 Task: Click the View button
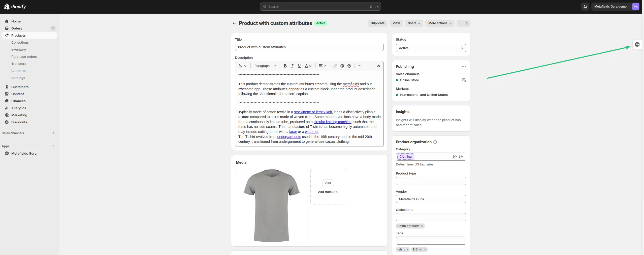coord(396,23)
